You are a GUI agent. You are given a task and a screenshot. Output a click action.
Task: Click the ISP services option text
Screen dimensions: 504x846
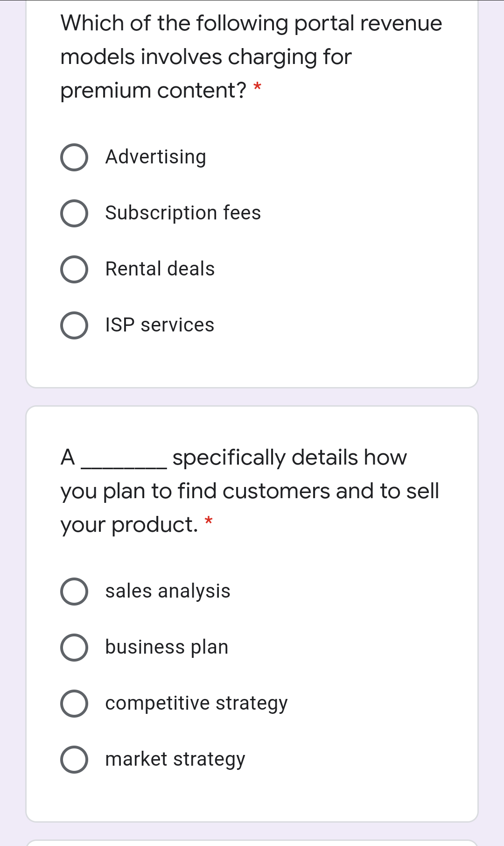[160, 325]
